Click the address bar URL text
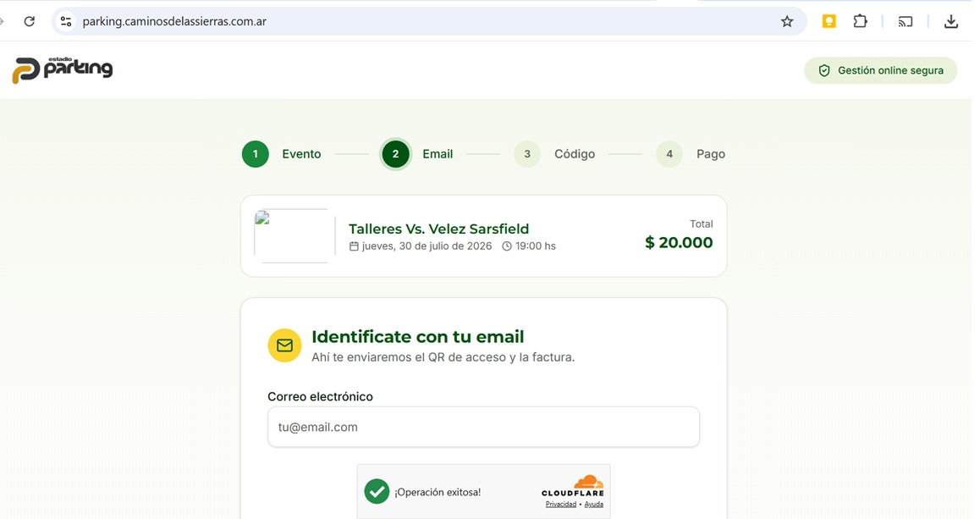The image size is (980, 519). tap(174, 21)
